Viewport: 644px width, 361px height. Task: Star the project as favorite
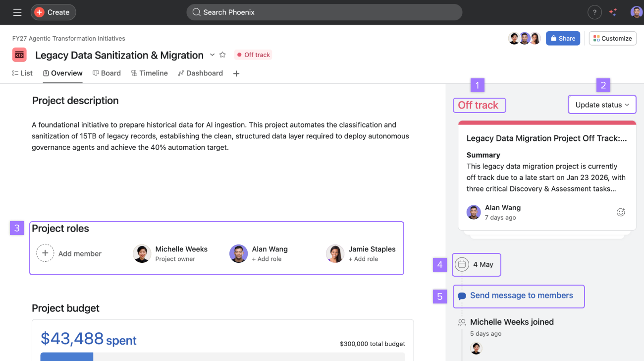(x=223, y=55)
